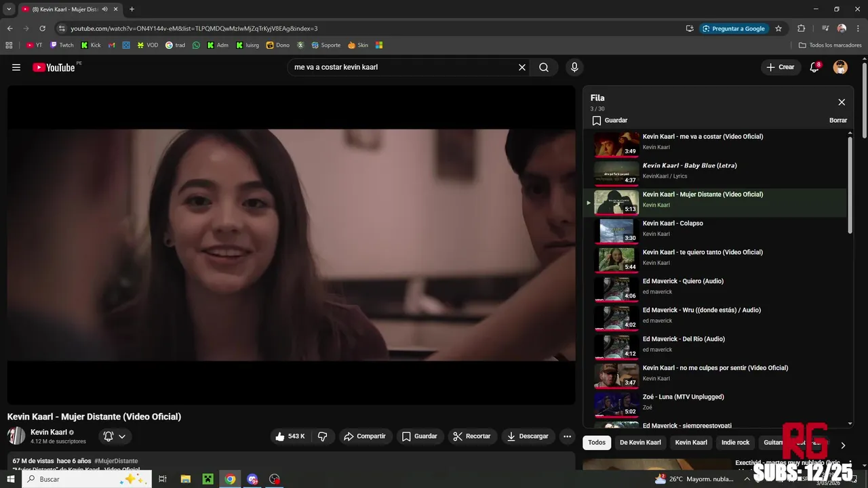The image size is (868, 488).
Task: Select the Todos filter chip
Action: (x=597, y=443)
